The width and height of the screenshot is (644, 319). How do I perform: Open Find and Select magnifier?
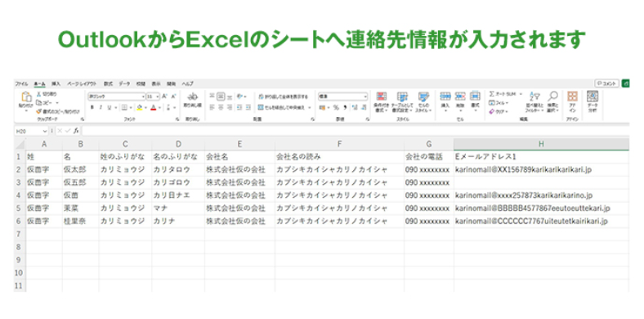pyautogui.click(x=552, y=102)
